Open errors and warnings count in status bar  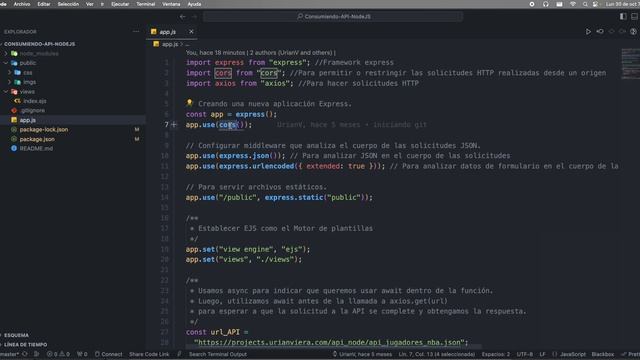[x=58, y=354]
